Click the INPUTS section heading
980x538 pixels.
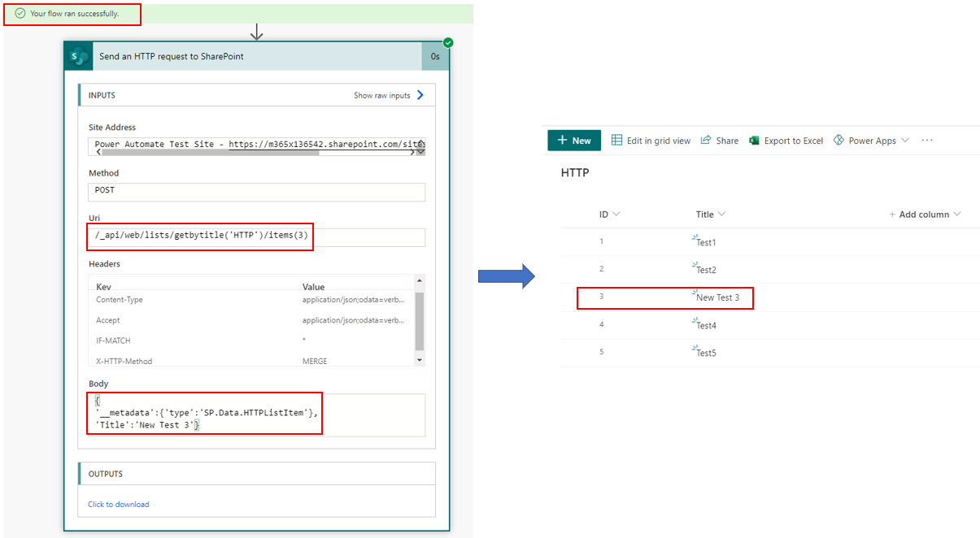tap(102, 95)
